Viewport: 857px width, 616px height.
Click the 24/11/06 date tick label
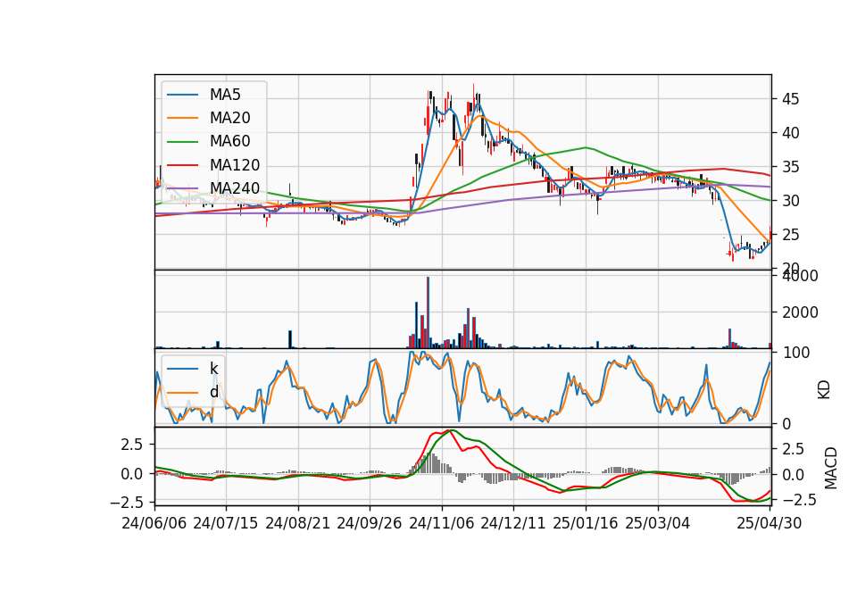coord(442,523)
